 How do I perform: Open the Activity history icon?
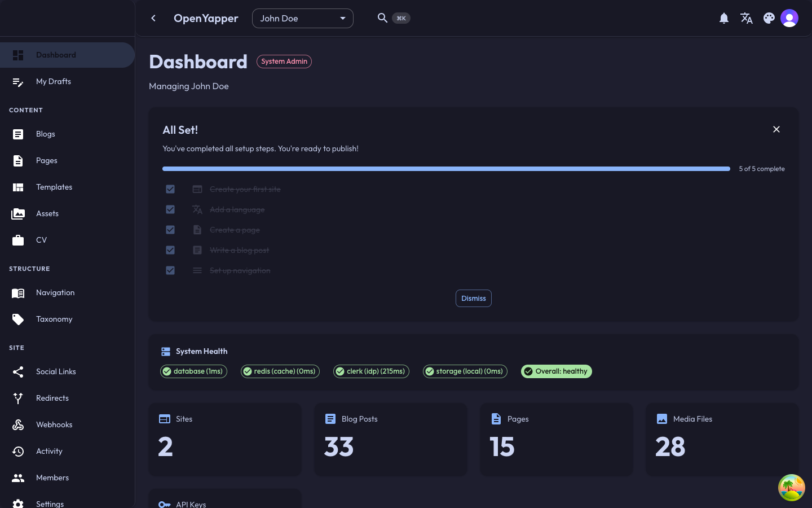click(17, 451)
